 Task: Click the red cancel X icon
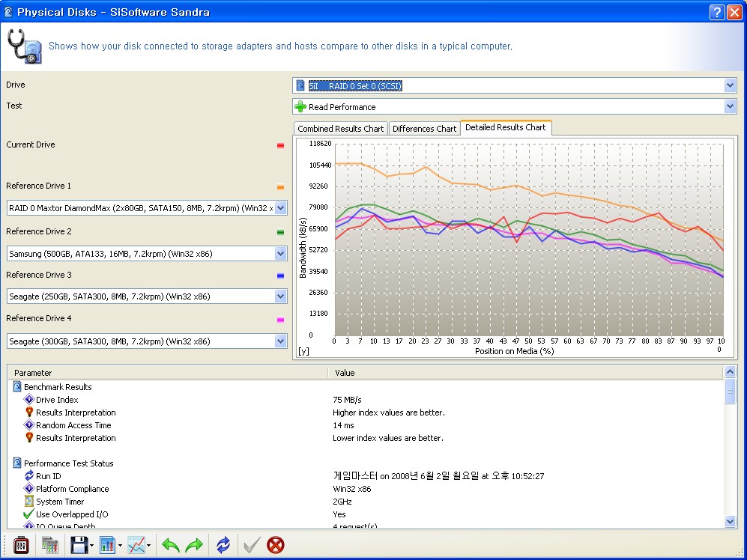click(x=276, y=545)
